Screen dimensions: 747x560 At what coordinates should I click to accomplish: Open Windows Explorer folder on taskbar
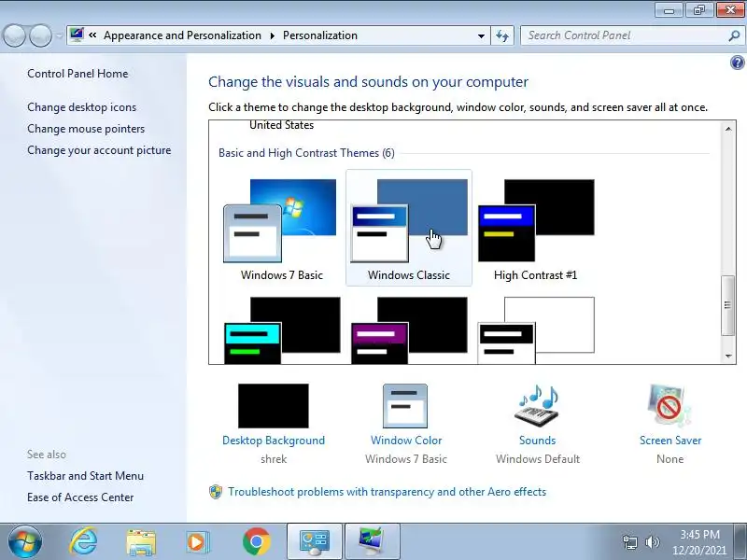tap(141, 542)
